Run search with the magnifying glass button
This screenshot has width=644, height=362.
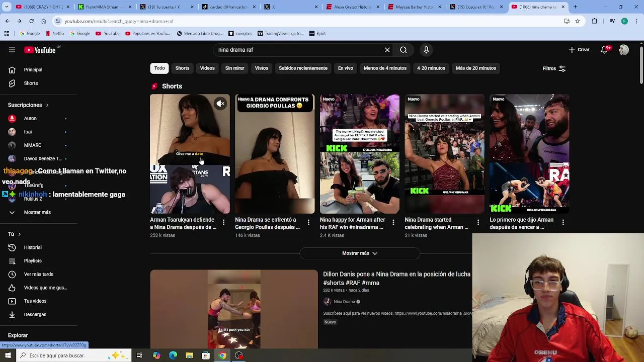[x=404, y=50]
